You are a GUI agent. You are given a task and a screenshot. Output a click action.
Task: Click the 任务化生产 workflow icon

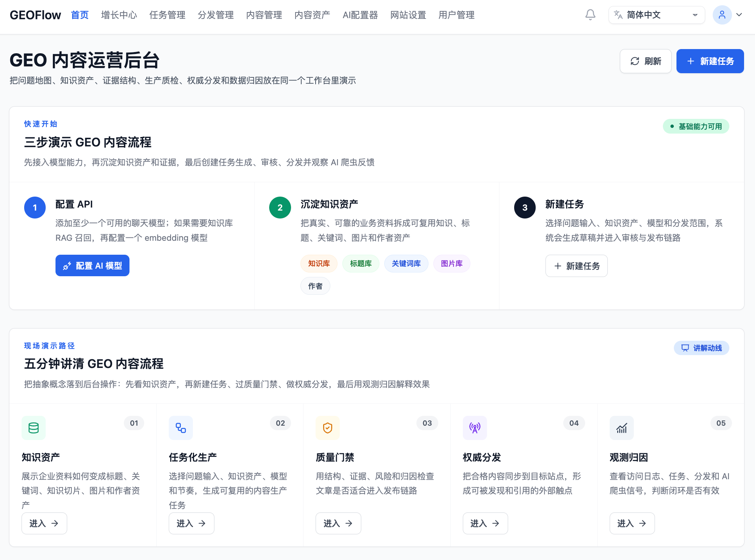(181, 428)
